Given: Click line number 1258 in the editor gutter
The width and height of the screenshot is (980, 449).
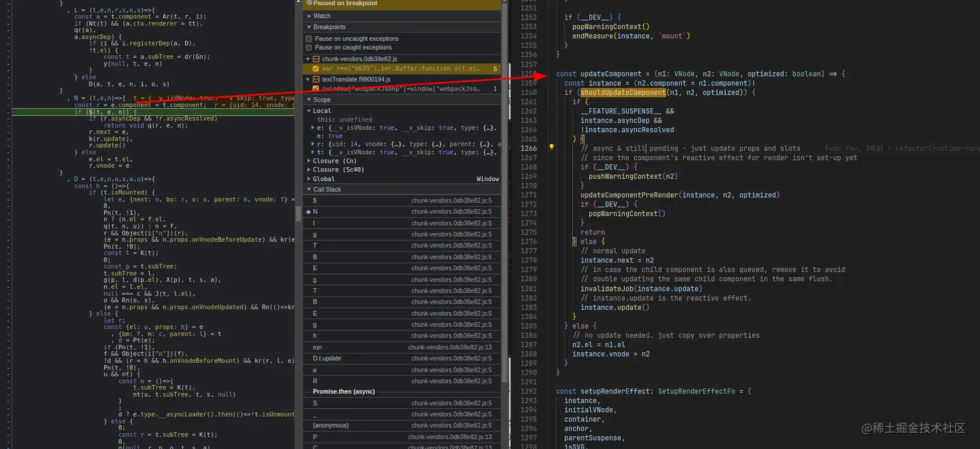Looking at the screenshot, I should [x=529, y=74].
